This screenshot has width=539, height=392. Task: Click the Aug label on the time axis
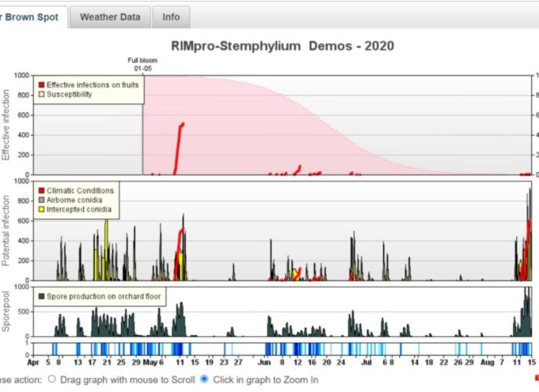tap(487, 363)
